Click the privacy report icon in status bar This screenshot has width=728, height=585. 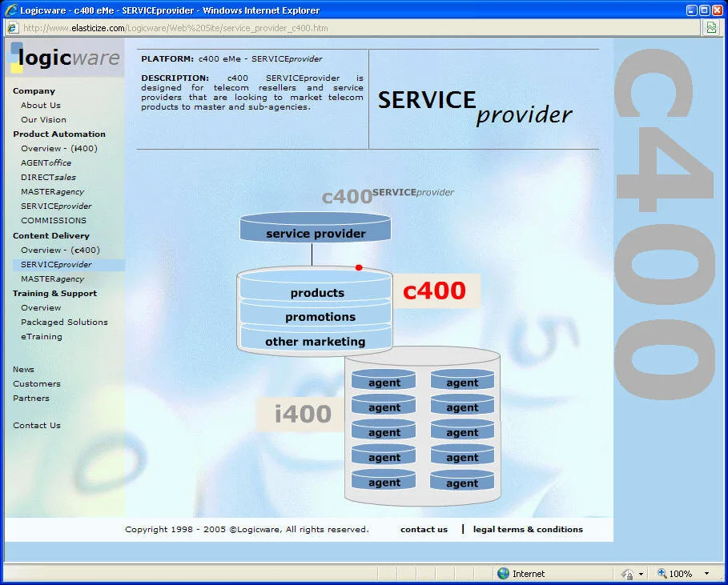tap(627, 574)
